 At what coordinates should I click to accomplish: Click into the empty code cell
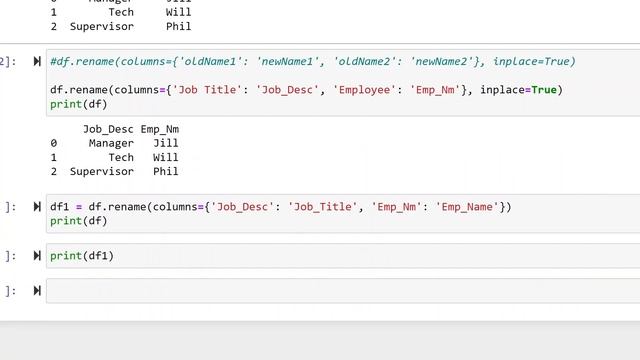pos(343,291)
